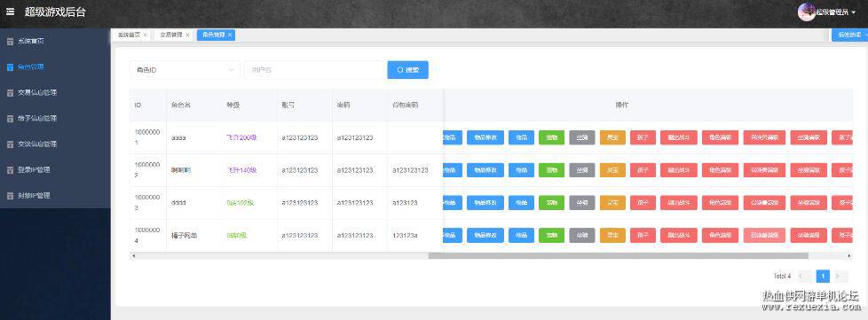Open the blue tab-options dropdown at top right
868x320 pixels.
click(x=850, y=35)
